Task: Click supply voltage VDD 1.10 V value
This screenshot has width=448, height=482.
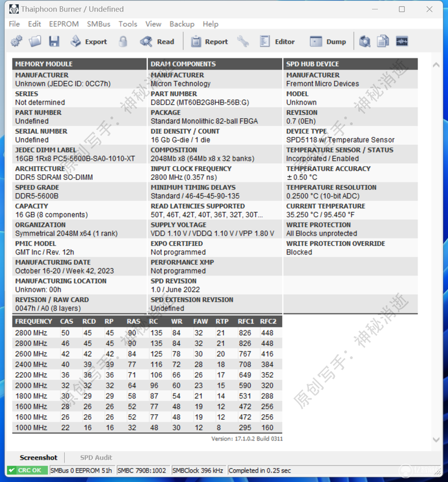Action: (212, 234)
